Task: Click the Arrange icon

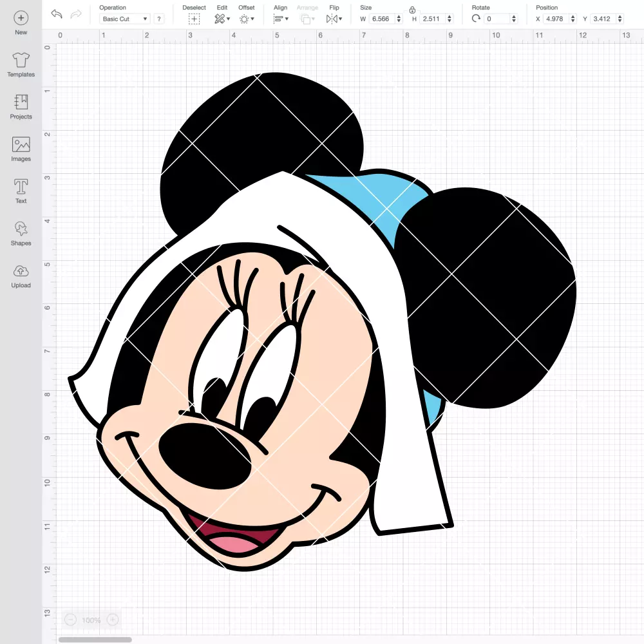Action: 305,19
